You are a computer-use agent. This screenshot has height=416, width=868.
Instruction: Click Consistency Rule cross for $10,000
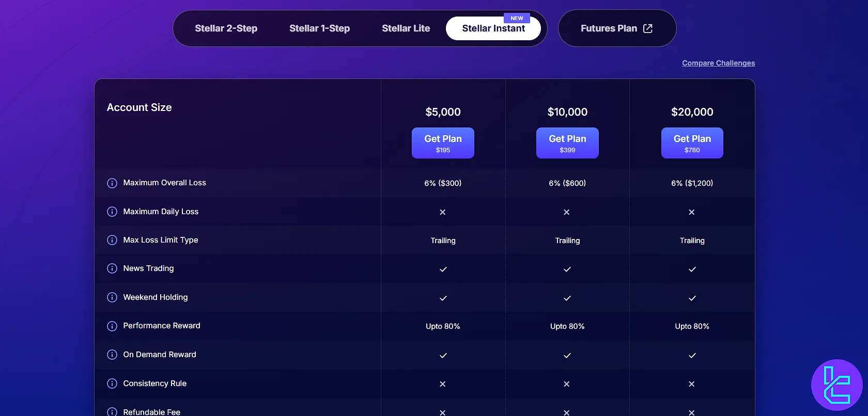coord(567,384)
